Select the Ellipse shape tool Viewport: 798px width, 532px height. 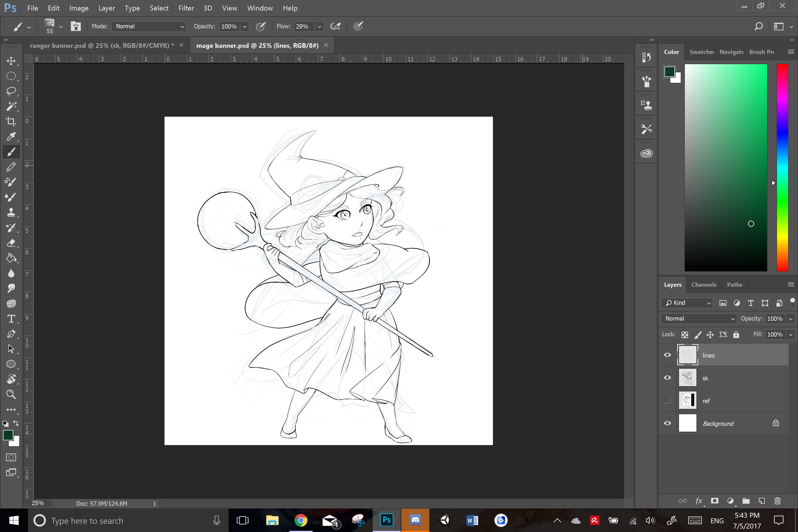tap(11, 364)
